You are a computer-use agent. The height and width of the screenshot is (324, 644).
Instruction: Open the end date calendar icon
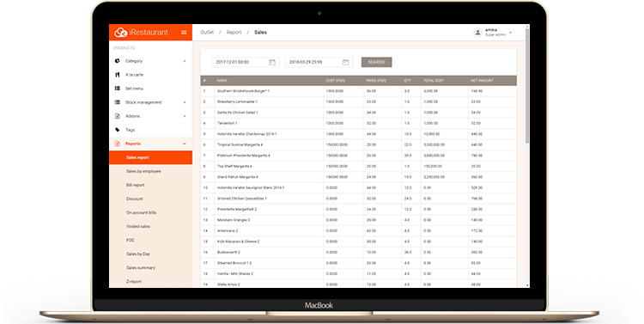click(x=345, y=62)
